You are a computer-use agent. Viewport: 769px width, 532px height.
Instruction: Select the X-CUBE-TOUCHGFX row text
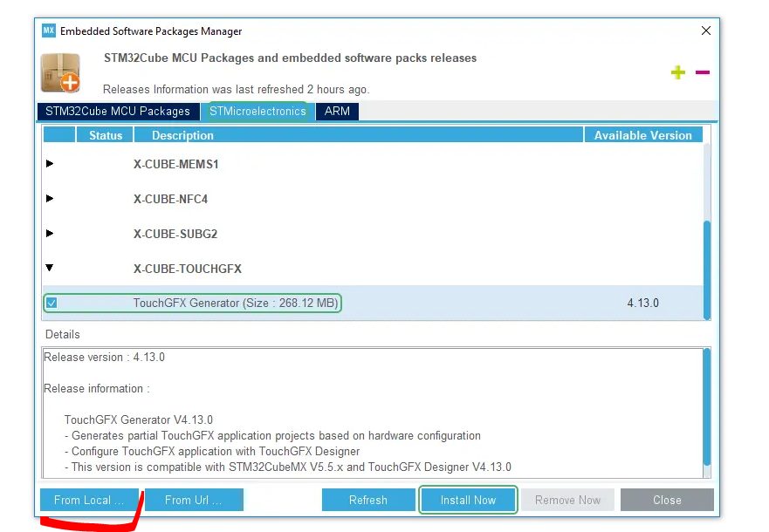point(188,269)
